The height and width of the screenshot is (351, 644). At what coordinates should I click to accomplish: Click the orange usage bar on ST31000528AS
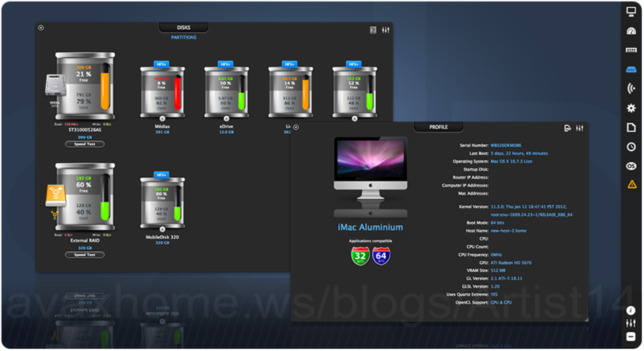coord(106,87)
